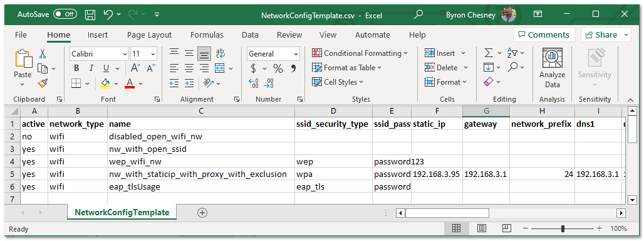
Task: Open the Paste options arrow
Action: 23,84
